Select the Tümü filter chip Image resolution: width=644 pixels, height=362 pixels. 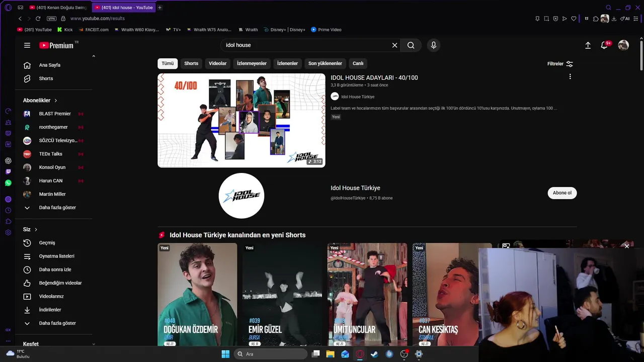[168, 63]
